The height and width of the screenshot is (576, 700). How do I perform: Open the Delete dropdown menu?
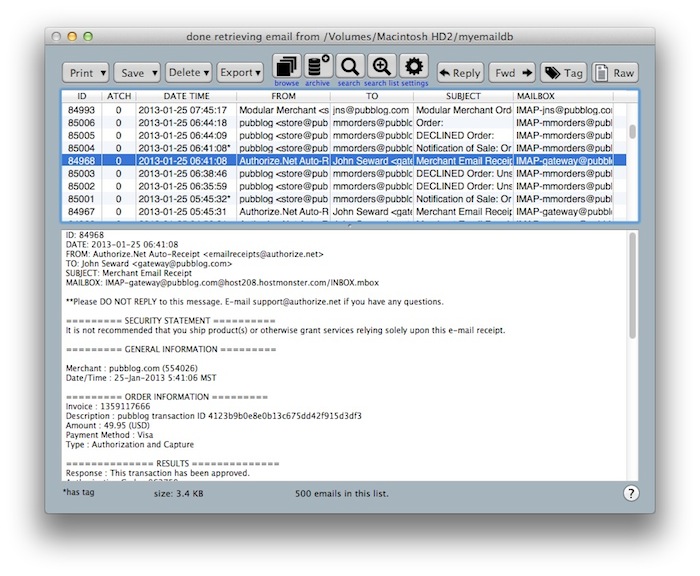[188, 73]
